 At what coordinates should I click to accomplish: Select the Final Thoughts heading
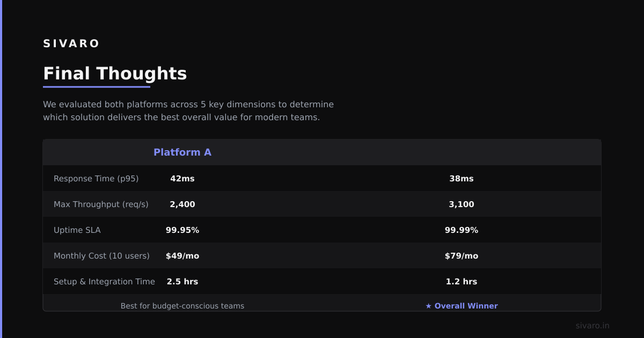coord(115,74)
